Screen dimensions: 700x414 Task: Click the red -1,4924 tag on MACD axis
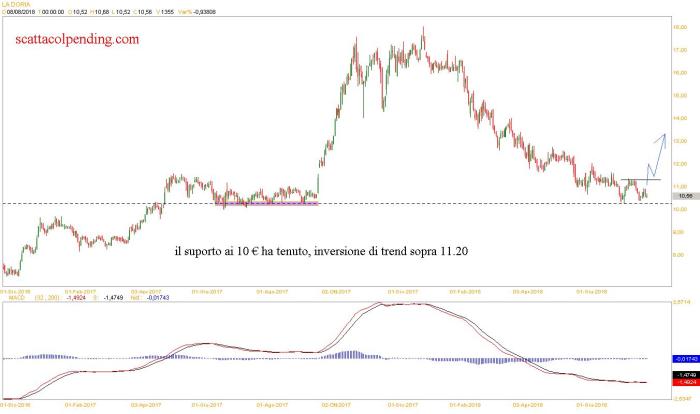click(686, 382)
